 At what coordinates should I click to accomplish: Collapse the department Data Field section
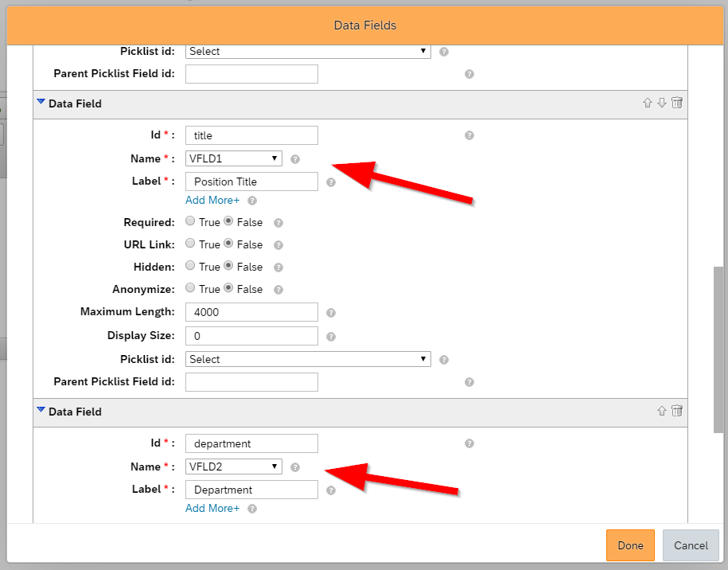point(41,410)
